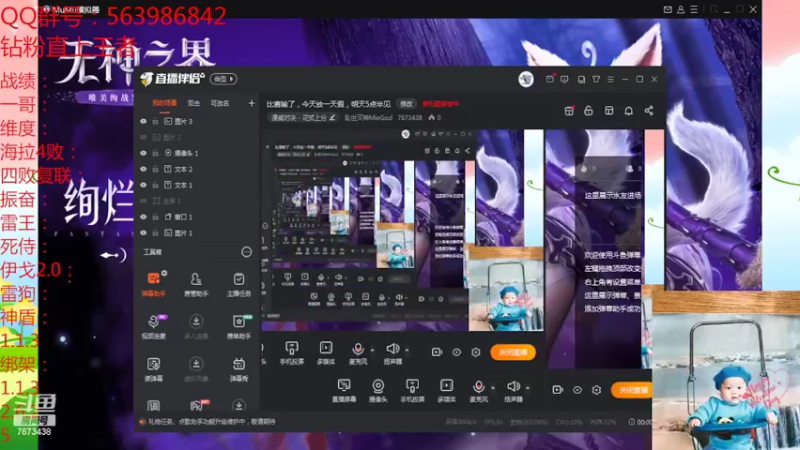Select the 图片 1 layer row
The height and width of the screenshot is (450, 800).
[x=196, y=233]
